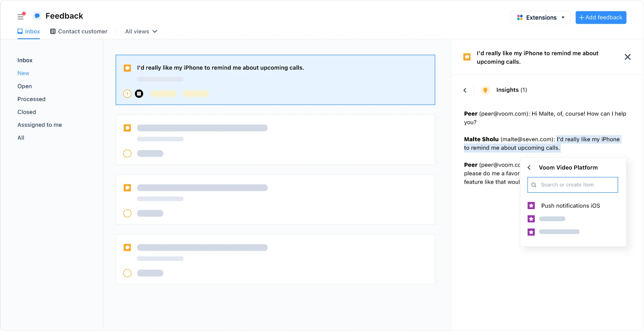Collapse the Insights section with back chevron
This screenshot has width=644, height=331.
tap(465, 90)
